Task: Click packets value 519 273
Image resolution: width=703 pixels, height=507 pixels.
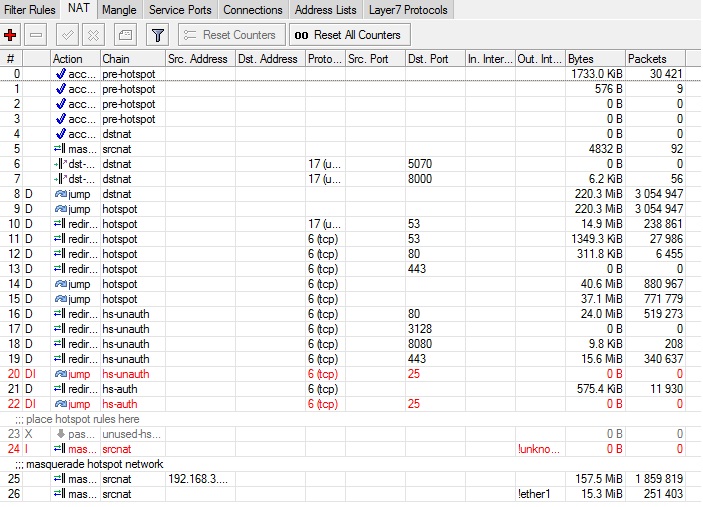Action: click(663, 314)
